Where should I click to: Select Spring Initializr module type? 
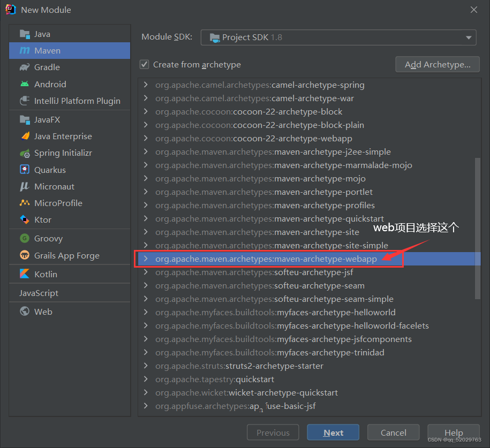(x=70, y=153)
